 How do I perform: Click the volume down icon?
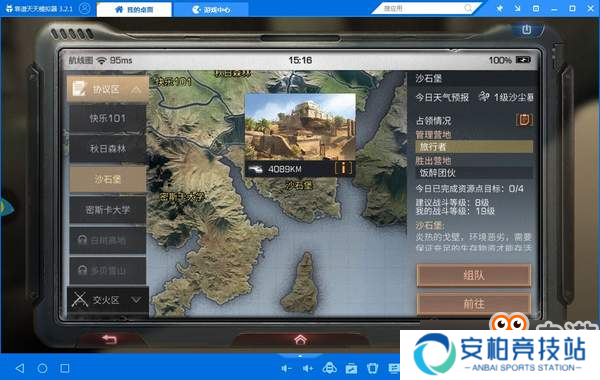(x=286, y=369)
